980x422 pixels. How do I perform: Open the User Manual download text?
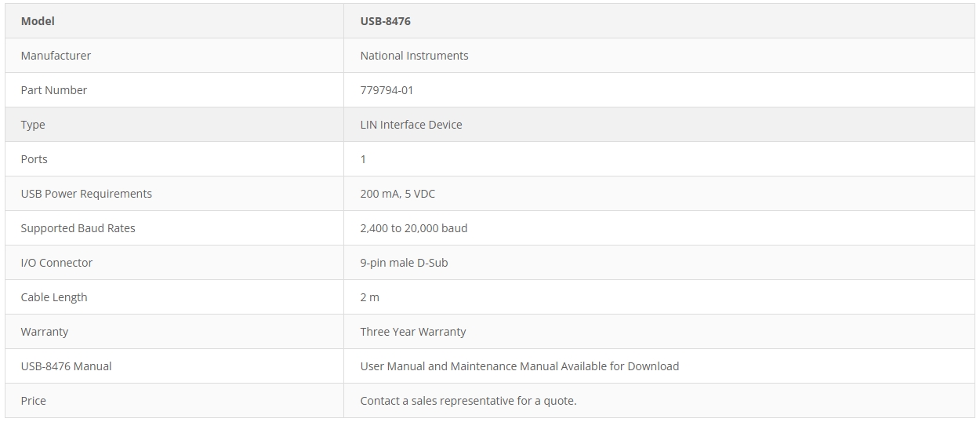pos(520,366)
